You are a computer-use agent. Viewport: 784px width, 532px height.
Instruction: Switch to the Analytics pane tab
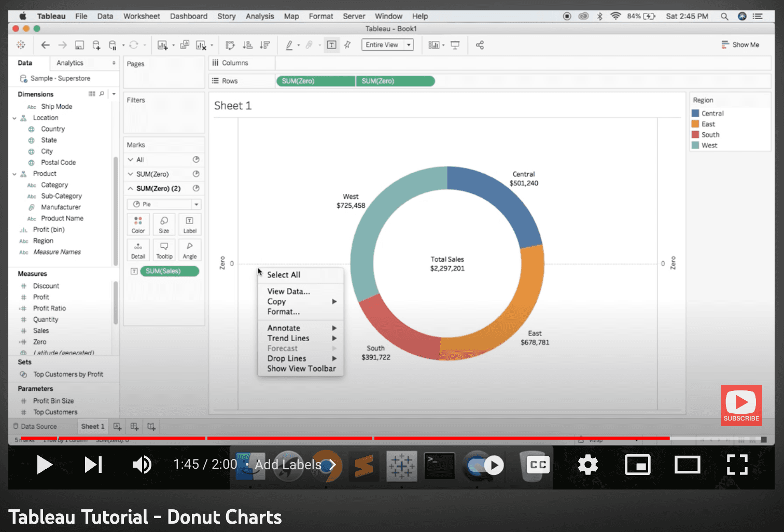pyautogui.click(x=70, y=63)
